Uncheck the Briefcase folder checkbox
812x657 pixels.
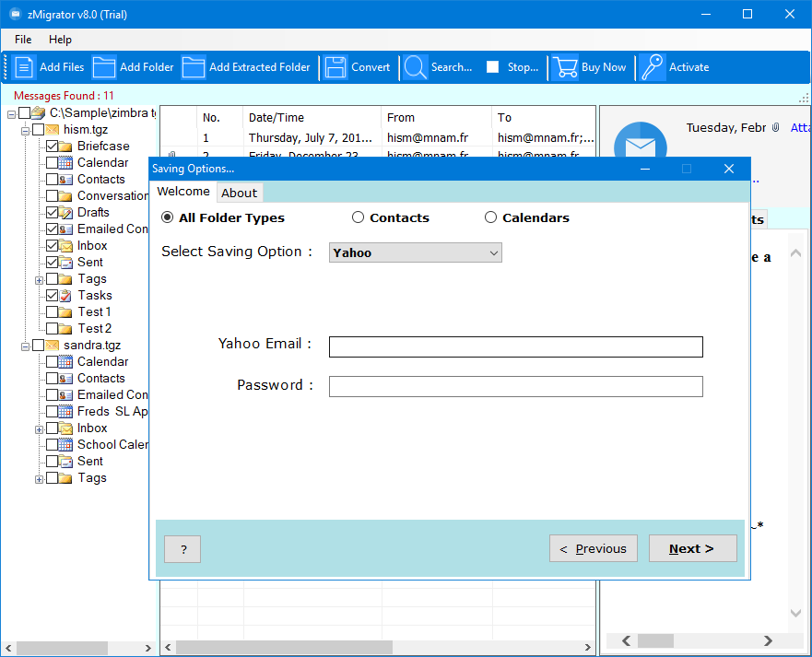52,146
